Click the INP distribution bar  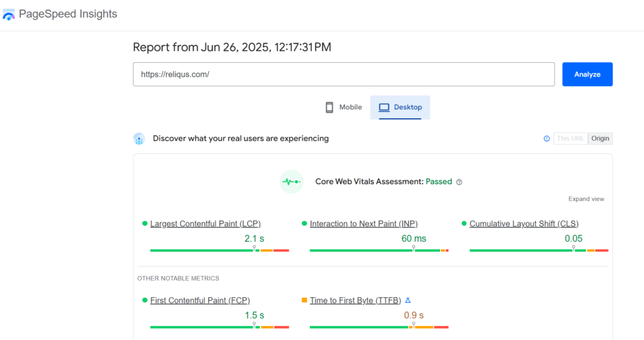click(x=379, y=250)
